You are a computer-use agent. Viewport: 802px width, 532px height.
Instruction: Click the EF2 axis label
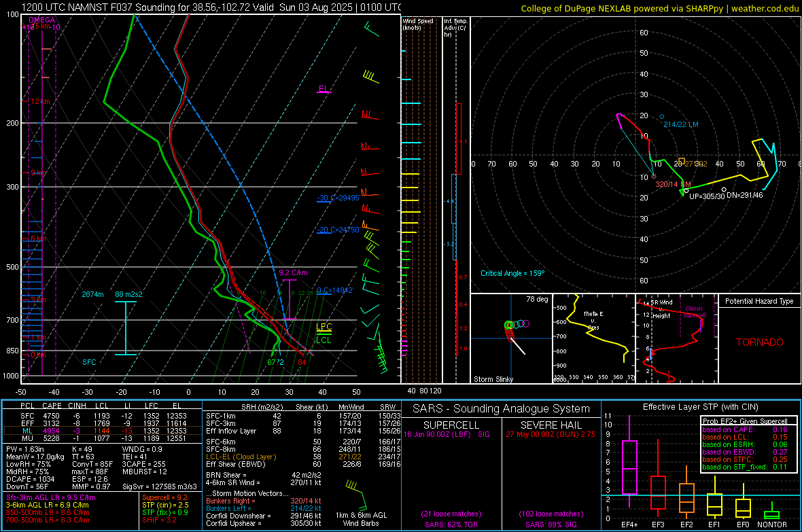coord(686,525)
